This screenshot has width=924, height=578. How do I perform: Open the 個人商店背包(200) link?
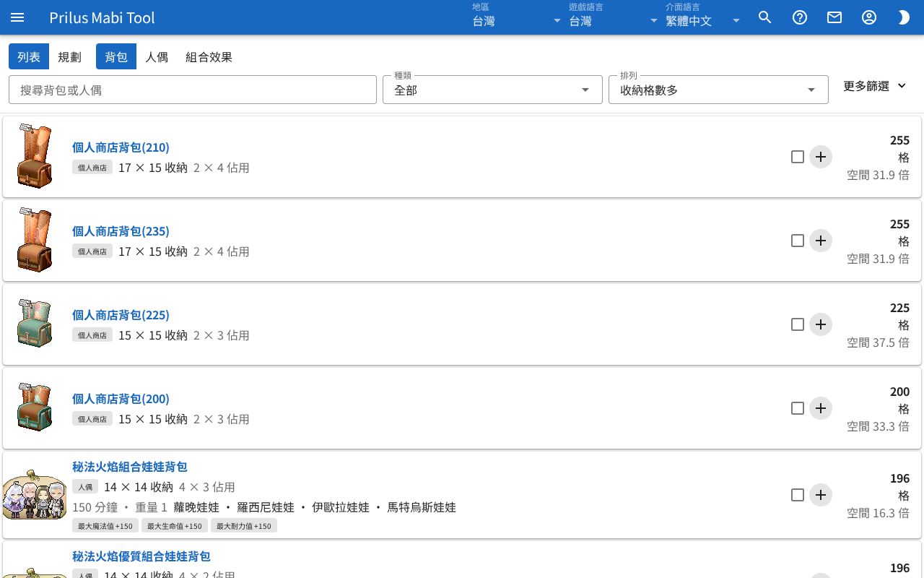(121, 399)
